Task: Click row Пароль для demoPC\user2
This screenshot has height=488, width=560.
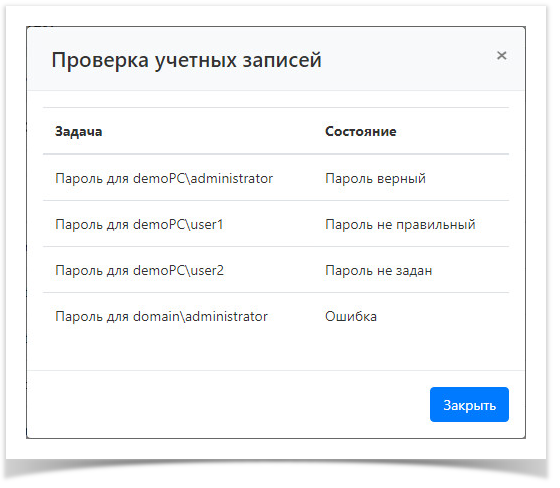Action: pos(276,270)
